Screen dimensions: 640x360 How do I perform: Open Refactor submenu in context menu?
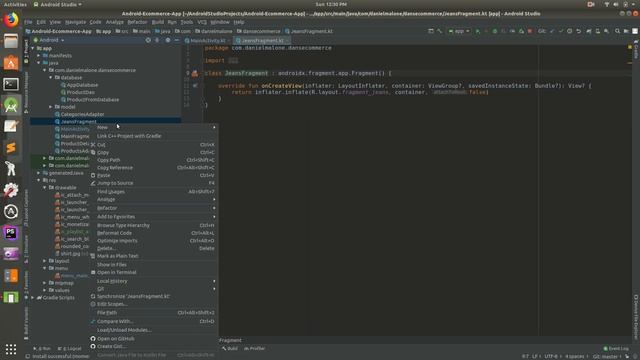[154, 208]
